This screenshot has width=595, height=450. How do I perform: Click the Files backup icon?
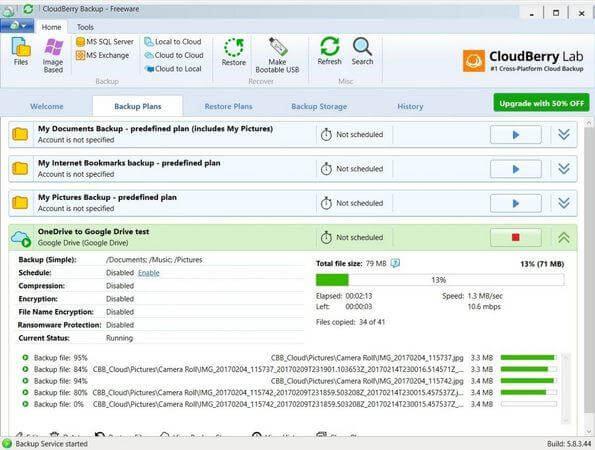[x=21, y=52]
